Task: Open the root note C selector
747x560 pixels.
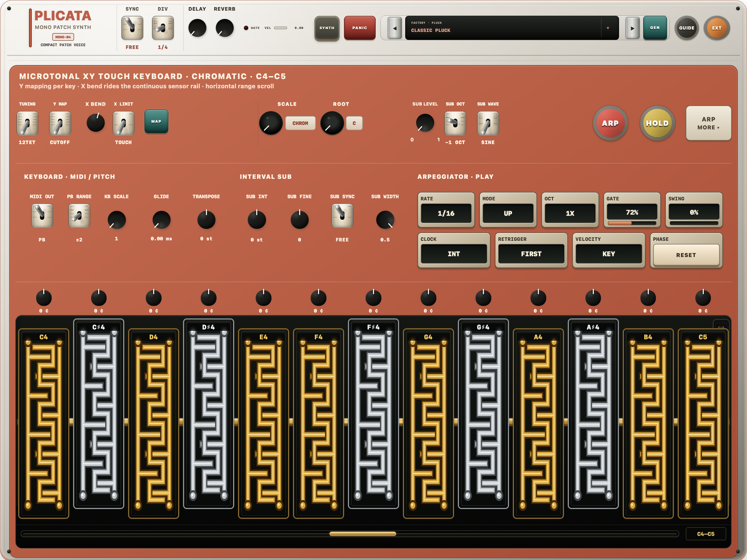Action: (354, 123)
